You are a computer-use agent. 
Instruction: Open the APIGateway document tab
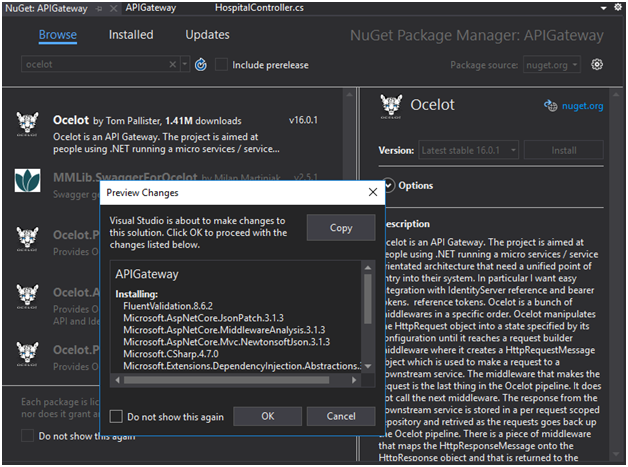[151, 8]
